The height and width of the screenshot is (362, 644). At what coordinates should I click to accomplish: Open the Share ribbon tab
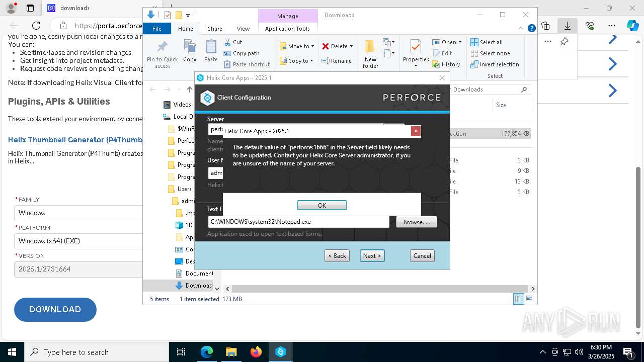click(215, 29)
